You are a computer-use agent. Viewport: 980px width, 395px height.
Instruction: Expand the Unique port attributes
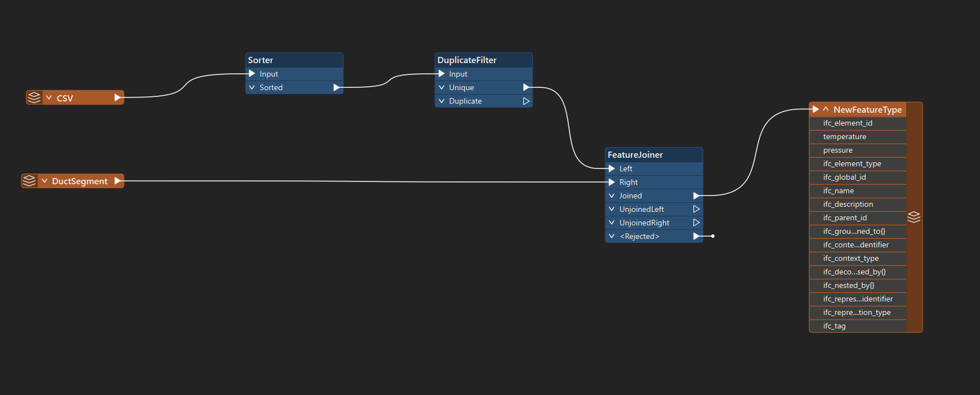442,87
